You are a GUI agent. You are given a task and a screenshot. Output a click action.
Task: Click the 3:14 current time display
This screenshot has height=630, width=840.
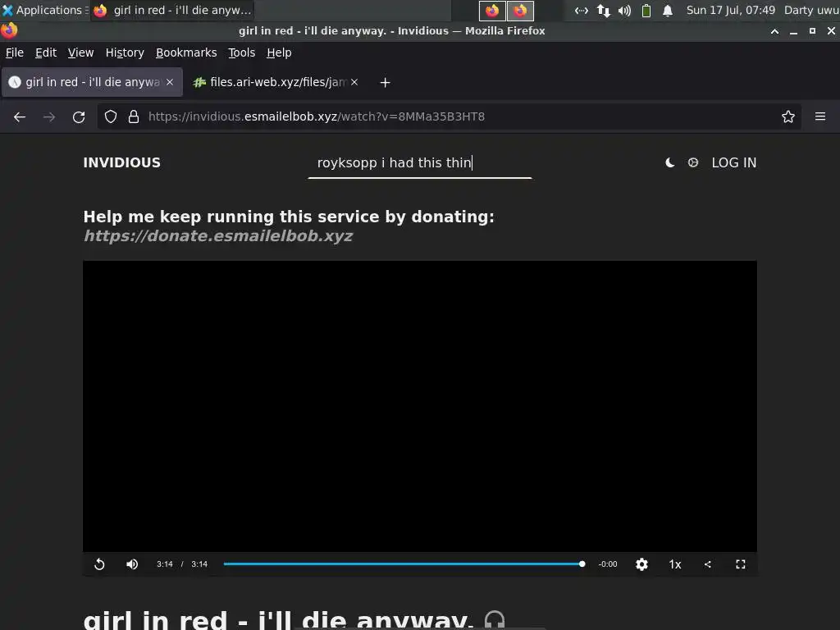click(x=164, y=564)
